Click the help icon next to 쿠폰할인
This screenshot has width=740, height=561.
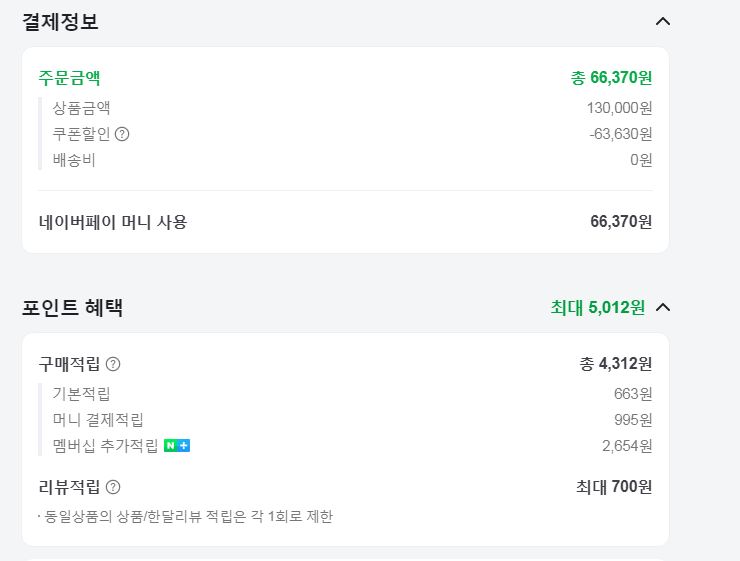122,134
